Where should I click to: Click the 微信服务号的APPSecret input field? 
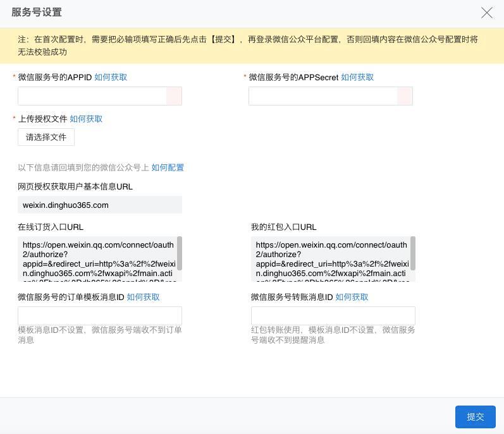(323, 96)
